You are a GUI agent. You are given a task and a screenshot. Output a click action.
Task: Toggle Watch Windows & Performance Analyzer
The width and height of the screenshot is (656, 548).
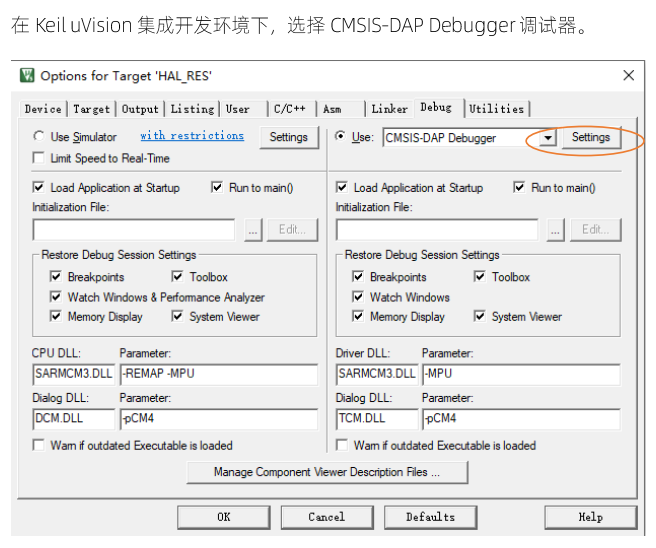pyautogui.click(x=56, y=297)
